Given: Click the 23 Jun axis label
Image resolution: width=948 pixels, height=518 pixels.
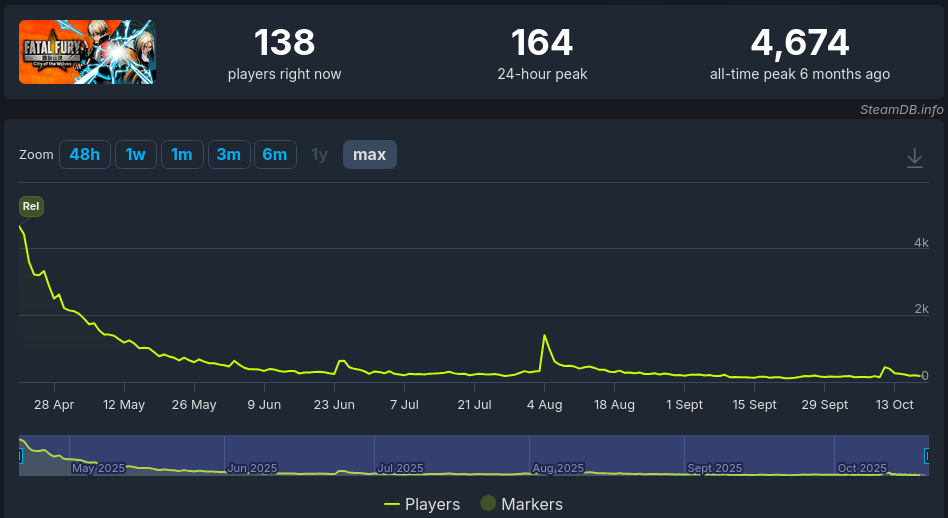Looking at the screenshot, I should pyautogui.click(x=334, y=405).
